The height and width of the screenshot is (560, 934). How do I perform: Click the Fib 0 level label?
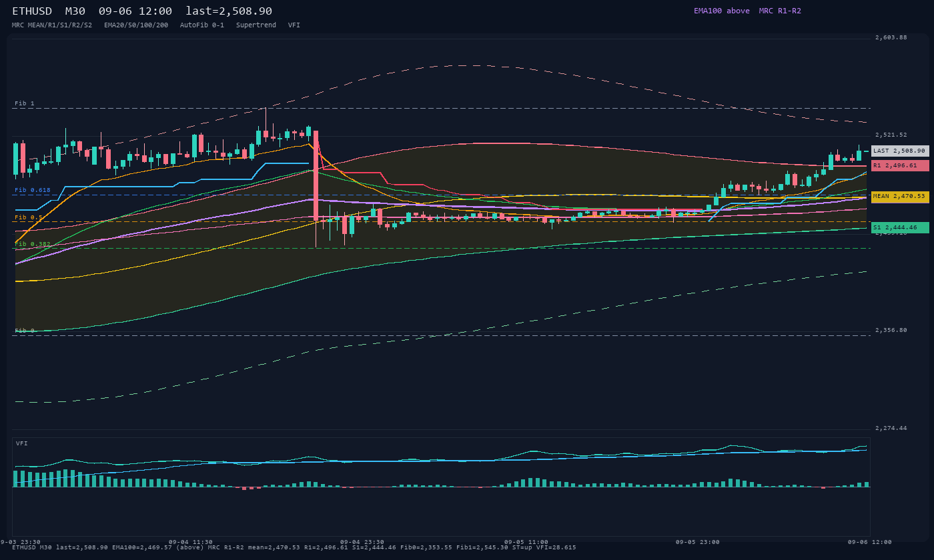tap(25, 331)
